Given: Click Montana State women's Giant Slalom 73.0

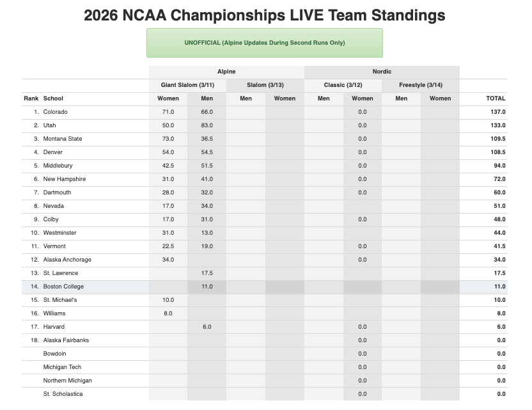Looking at the screenshot, I should coord(168,139).
